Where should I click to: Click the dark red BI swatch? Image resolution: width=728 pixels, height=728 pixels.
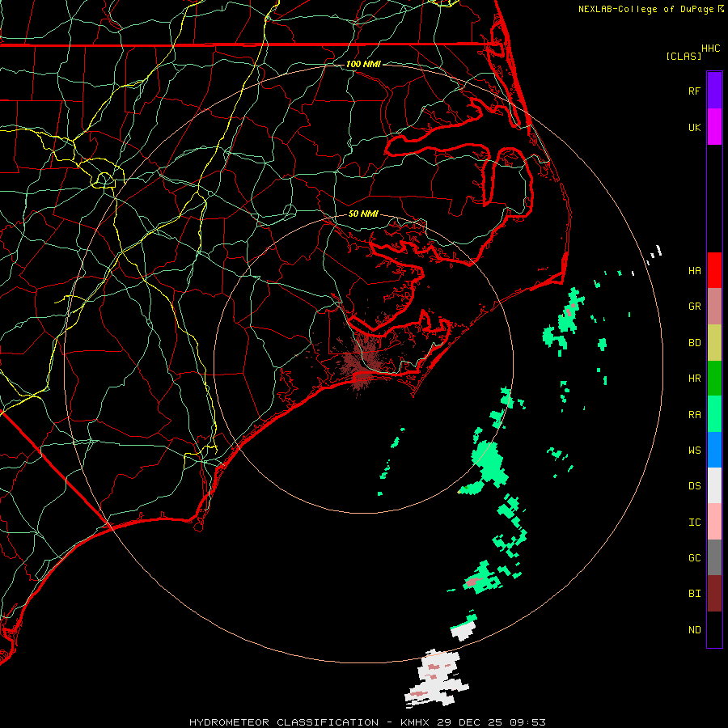[x=714, y=594]
